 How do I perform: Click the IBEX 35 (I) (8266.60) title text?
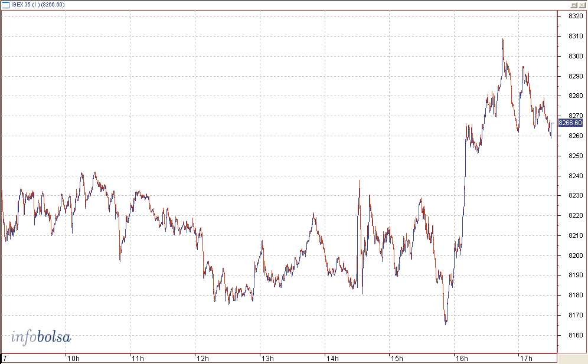(38, 5)
